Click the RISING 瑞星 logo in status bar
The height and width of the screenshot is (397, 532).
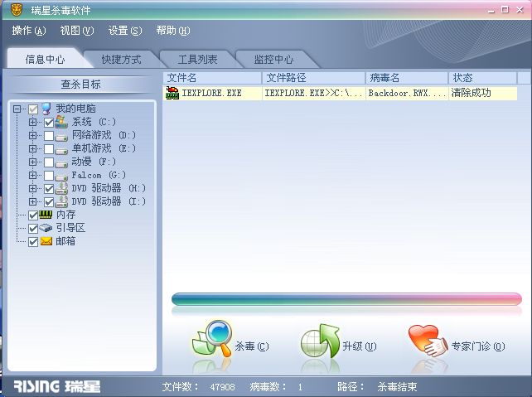57,386
